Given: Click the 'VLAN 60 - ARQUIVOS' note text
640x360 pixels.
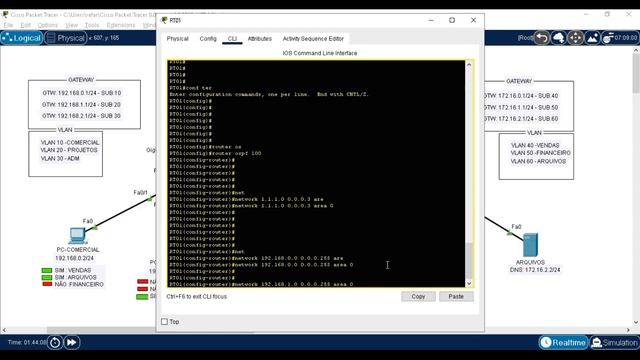Looking at the screenshot, I should coord(538,161).
